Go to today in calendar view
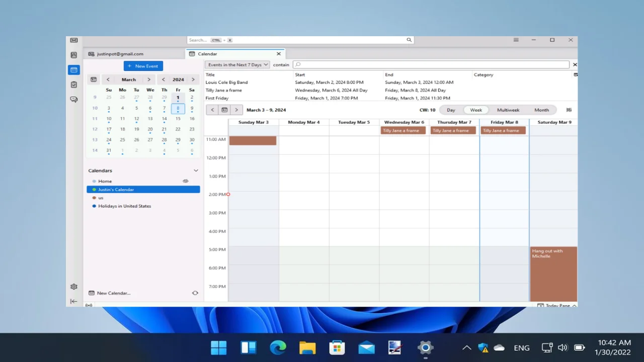This screenshot has height=362, width=644. pyautogui.click(x=224, y=110)
